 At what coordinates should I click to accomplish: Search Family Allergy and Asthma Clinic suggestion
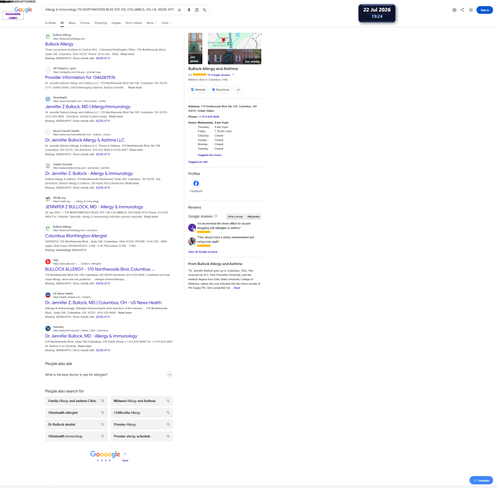[x=76, y=401]
